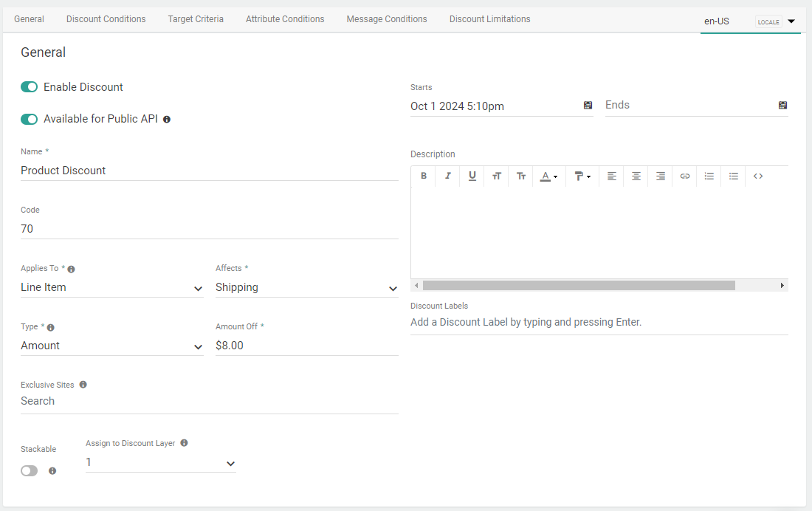Image resolution: width=812 pixels, height=511 pixels.
Task: Create an ordered list in the Description
Action: (x=709, y=176)
